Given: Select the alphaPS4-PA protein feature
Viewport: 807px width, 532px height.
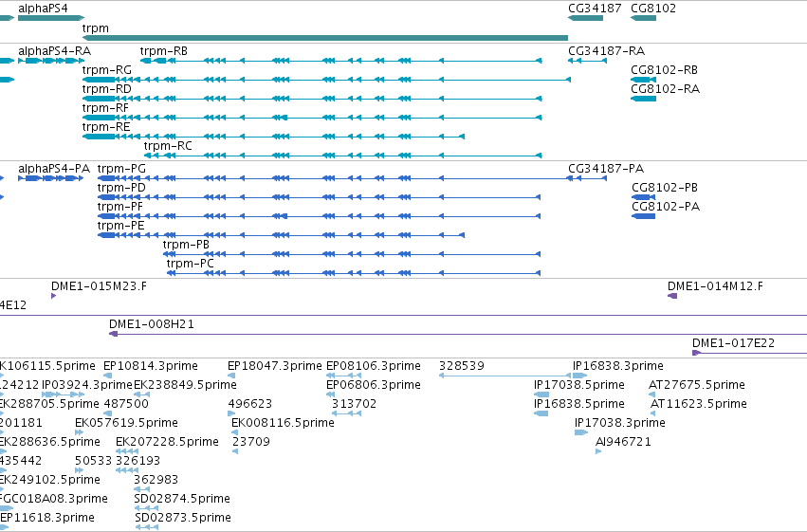Looking at the screenshot, I should (54, 169).
